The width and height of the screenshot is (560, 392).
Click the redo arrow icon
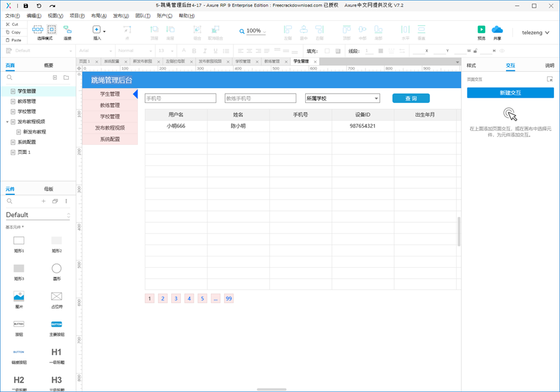[52, 6]
